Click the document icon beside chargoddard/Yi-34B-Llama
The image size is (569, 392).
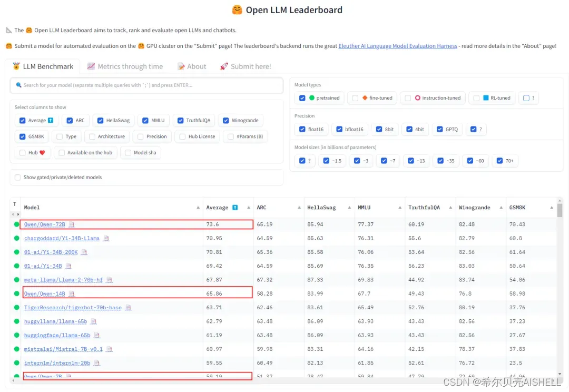[106, 239]
